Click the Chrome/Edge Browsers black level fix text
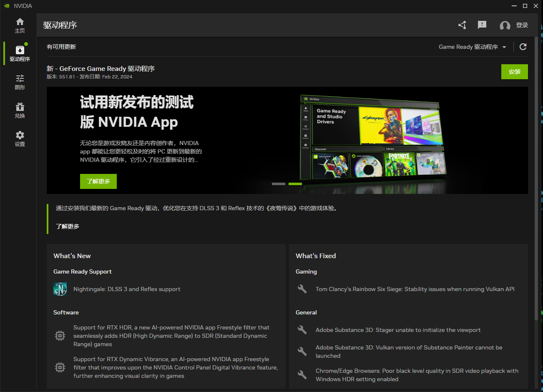Image resolution: width=543 pixels, height=392 pixels. click(x=417, y=375)
